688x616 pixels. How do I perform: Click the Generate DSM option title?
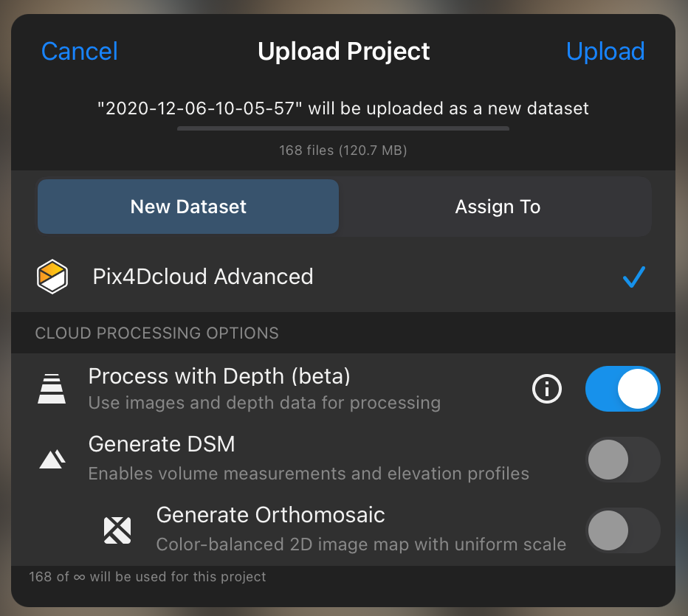click(x=162, y=444)
